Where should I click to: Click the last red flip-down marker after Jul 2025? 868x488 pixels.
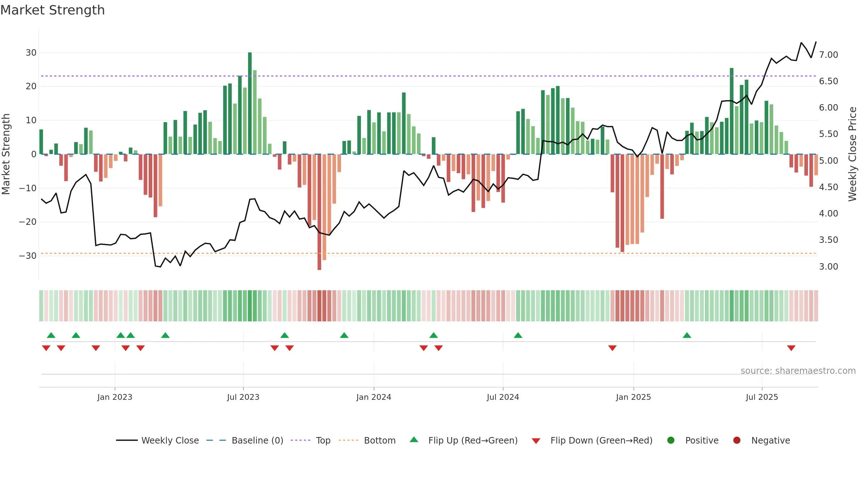(x=791, y=348)
